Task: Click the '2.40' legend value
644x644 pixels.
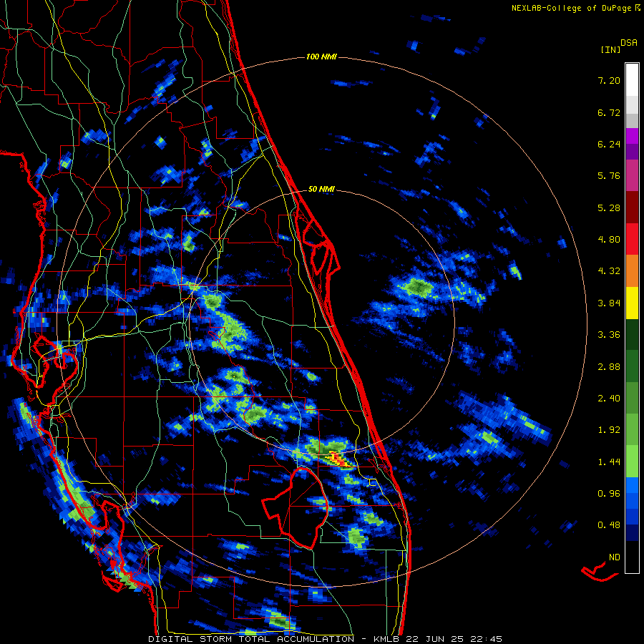Action: pyautogui.click(x=609, y=399)
